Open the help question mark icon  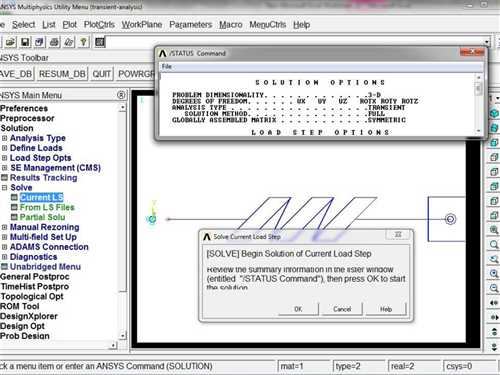83,42
